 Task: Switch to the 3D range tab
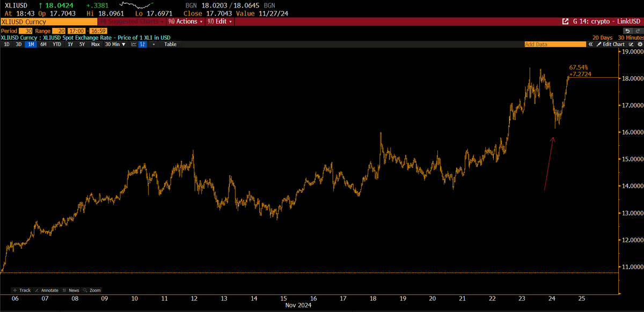19,44
